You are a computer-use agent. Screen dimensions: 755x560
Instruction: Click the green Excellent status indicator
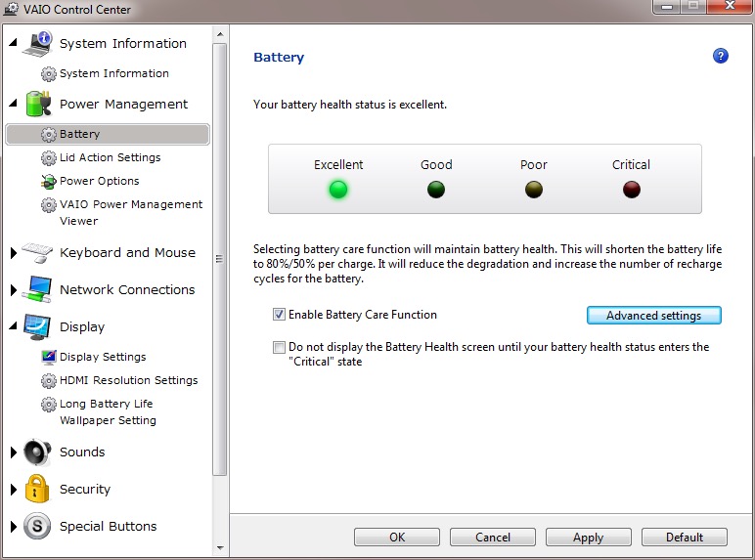pos(338,190)
